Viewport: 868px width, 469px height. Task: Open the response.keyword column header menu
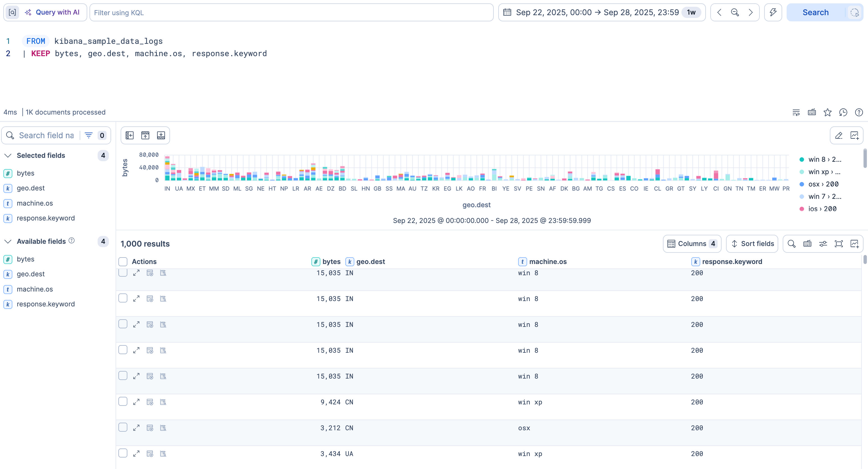tap(727, 262)
